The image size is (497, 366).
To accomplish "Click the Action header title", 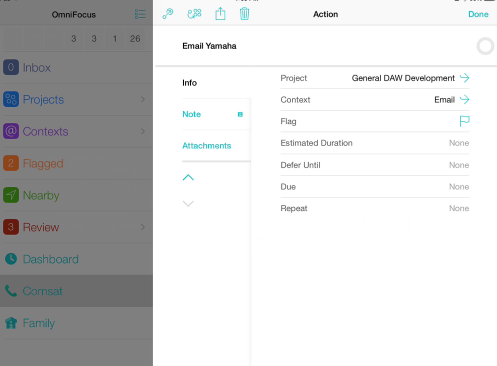I will (325, 14).
